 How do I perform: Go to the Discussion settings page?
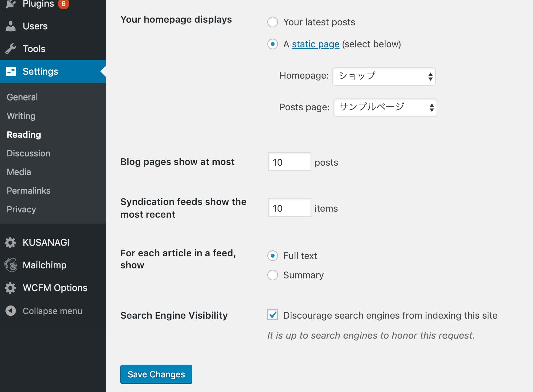pyautogui.click(x=28, y=153)
